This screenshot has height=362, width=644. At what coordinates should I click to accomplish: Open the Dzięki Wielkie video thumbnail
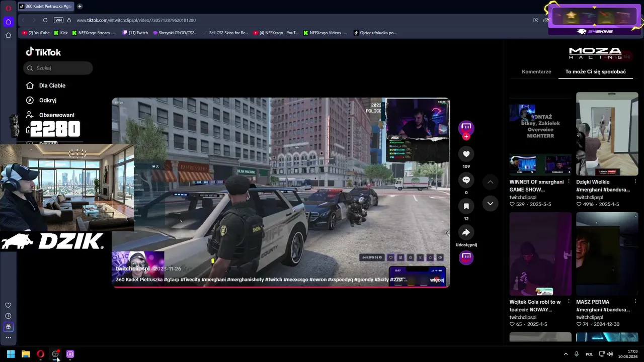607,134
